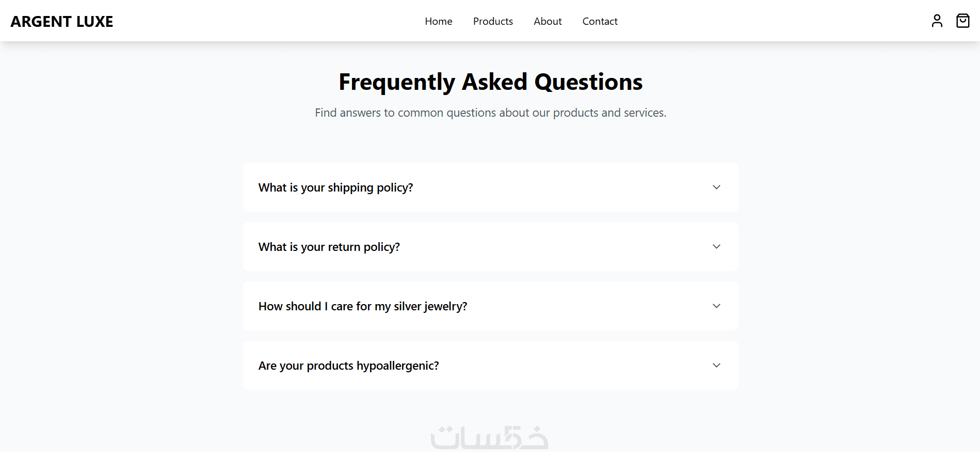Screen dimensions: 980x459
Task: Click "Are your products hypoallergenic?" question text
Action: (348, 366)
